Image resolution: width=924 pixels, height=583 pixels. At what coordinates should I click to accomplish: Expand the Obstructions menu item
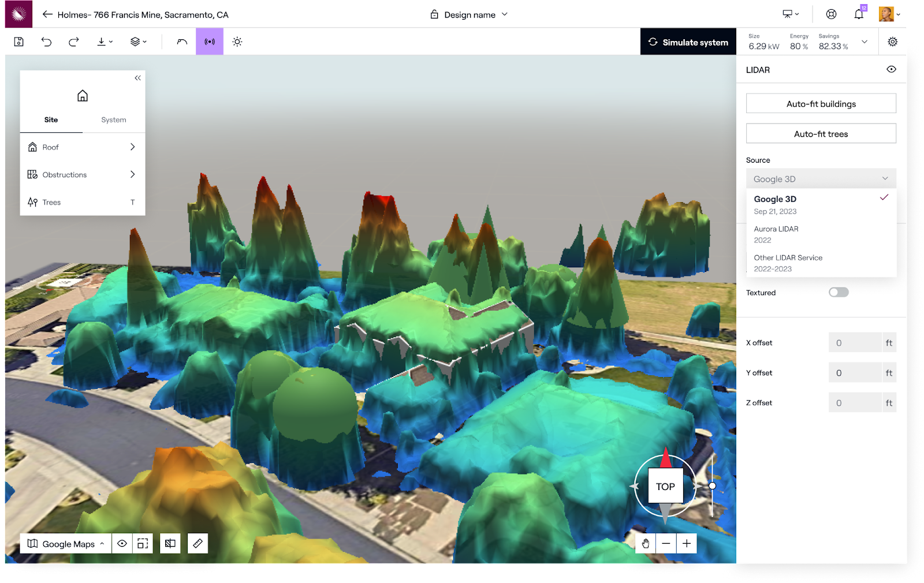(x=82, y=174)
